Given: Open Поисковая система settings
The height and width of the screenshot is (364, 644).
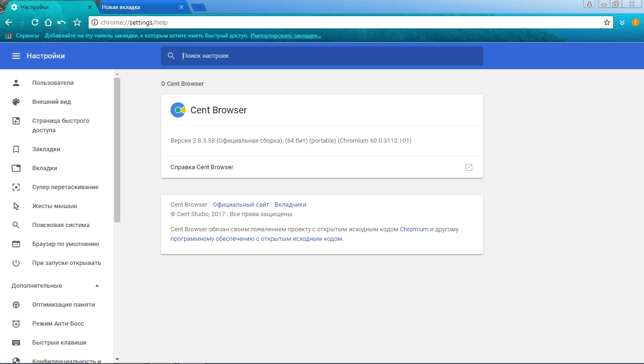Looking at the screenshot, I should [61, 225].
